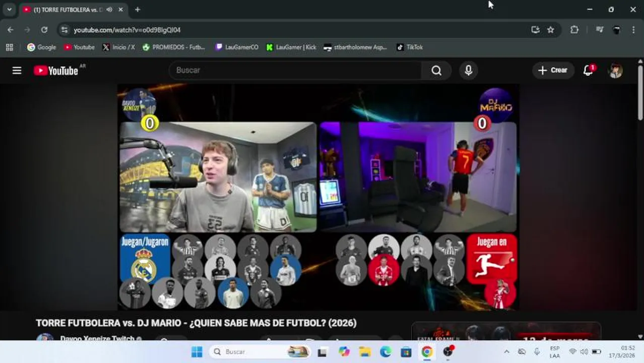Image resolution: width=644 pixels, height=363 pixels.
Task: Open the Chrome apps grid in bookmarks bar
Action: click(9, 47)
